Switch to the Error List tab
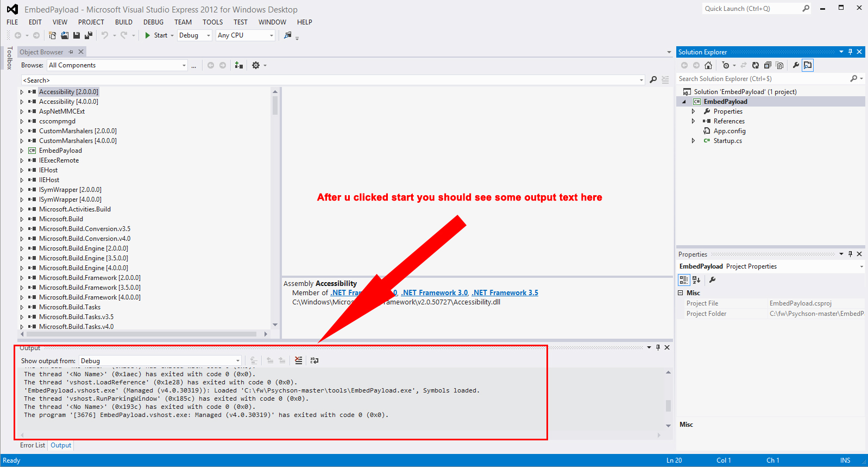868x467 pixels. pyautogui.click(x=33, y=445)
